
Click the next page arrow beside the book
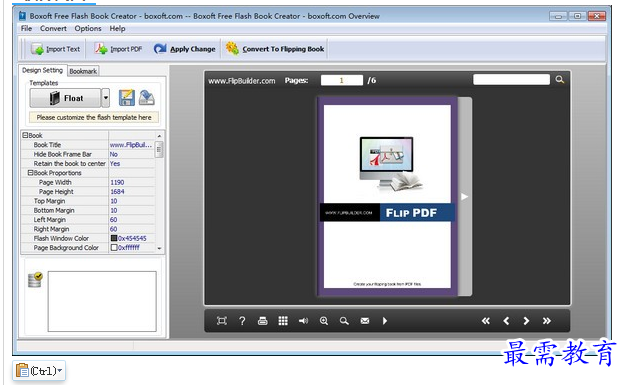point(464,196)
